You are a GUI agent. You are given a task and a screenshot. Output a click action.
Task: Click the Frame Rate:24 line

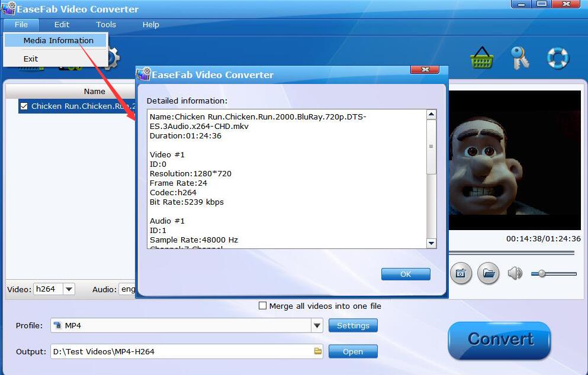tap(178, 183)
